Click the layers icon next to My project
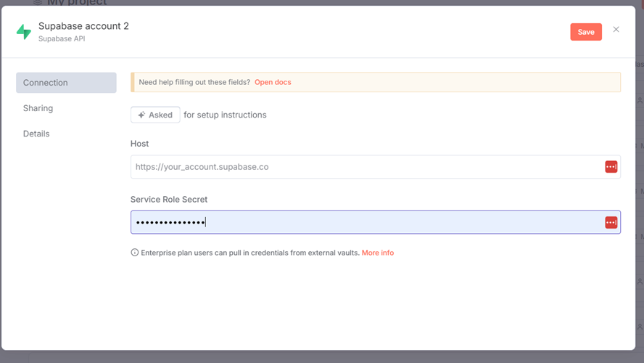The width and height of the screenshot is (644, 363). [38, 2]
